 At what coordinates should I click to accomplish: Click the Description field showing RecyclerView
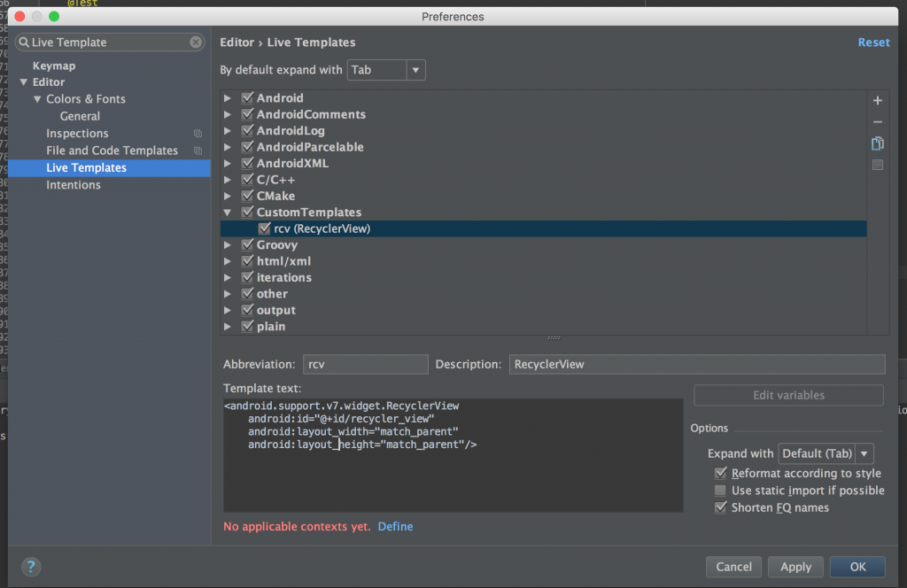tap(697, 364)
